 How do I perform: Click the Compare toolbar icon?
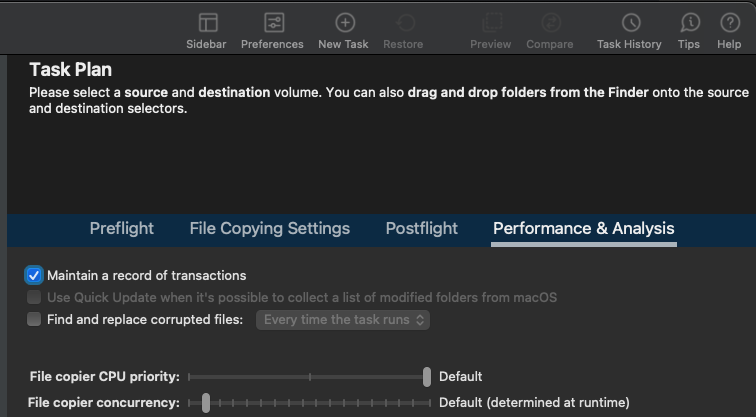pos(550,23)
